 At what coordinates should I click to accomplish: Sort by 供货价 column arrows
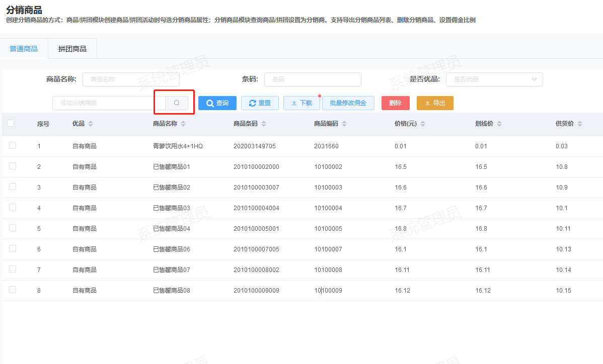tap(580, 124)
